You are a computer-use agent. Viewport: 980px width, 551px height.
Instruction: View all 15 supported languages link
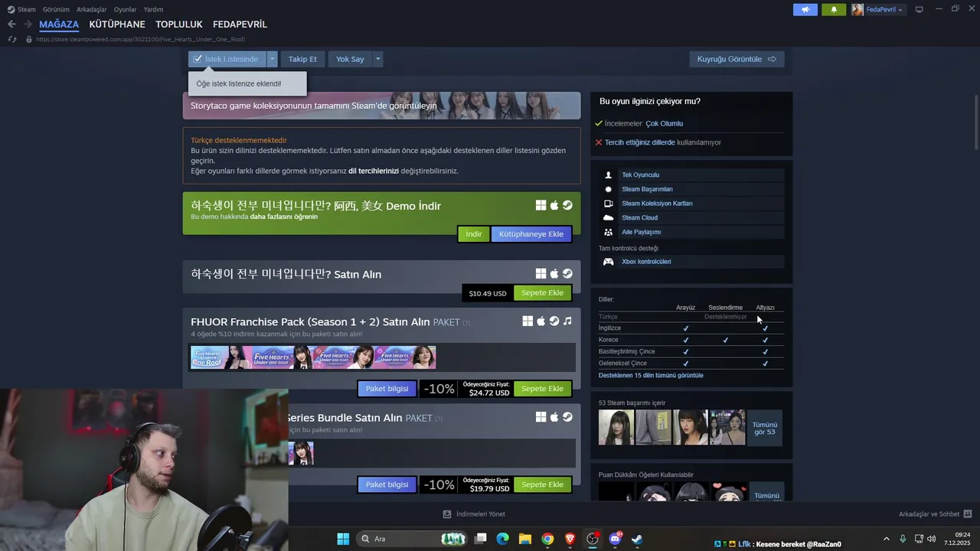point(651,376)
